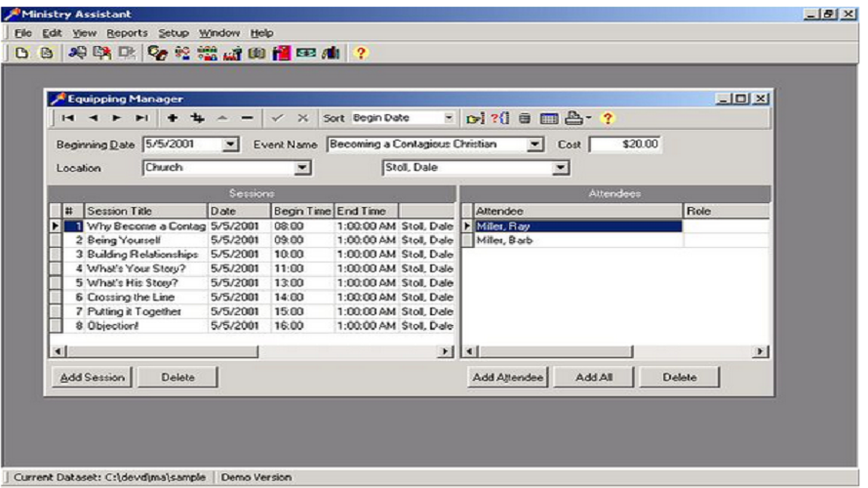Click the question mark icon in main toolbar
The width and height of the screenshot is (868, 488).
[x=360, y=54]
